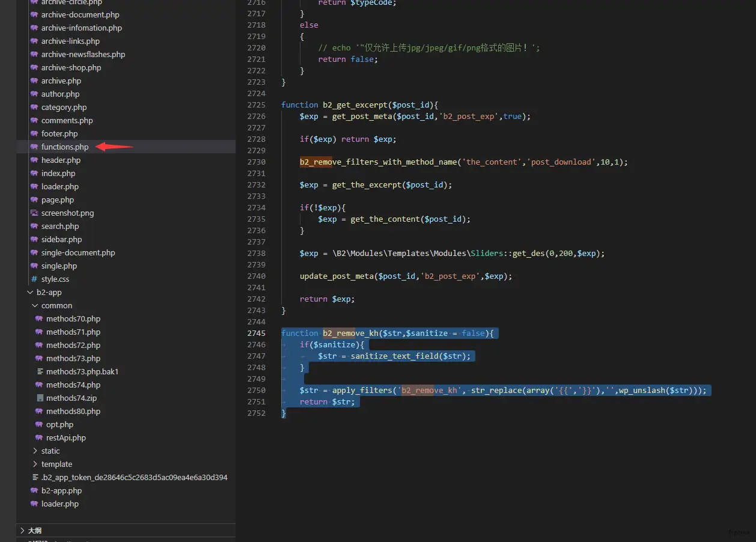
Task: Open page.php file
Action: pyautogui.click(x=58, y=199)
